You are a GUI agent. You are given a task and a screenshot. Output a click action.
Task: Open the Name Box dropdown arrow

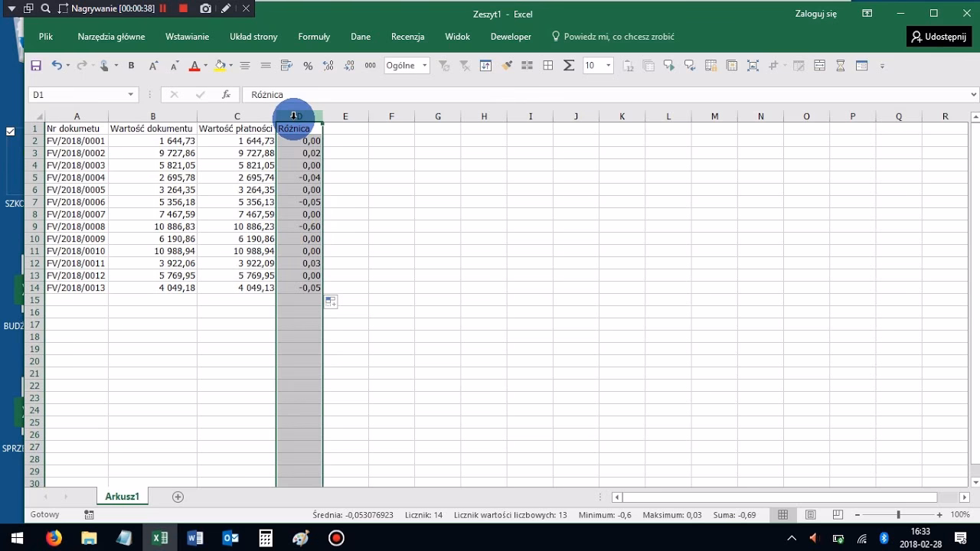(131, 95)
